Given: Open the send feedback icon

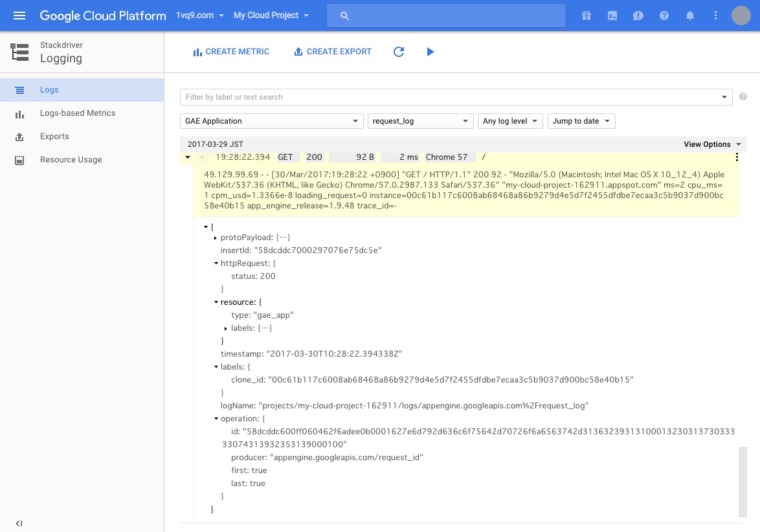Looking at the screenshot, I should (638, 16).
